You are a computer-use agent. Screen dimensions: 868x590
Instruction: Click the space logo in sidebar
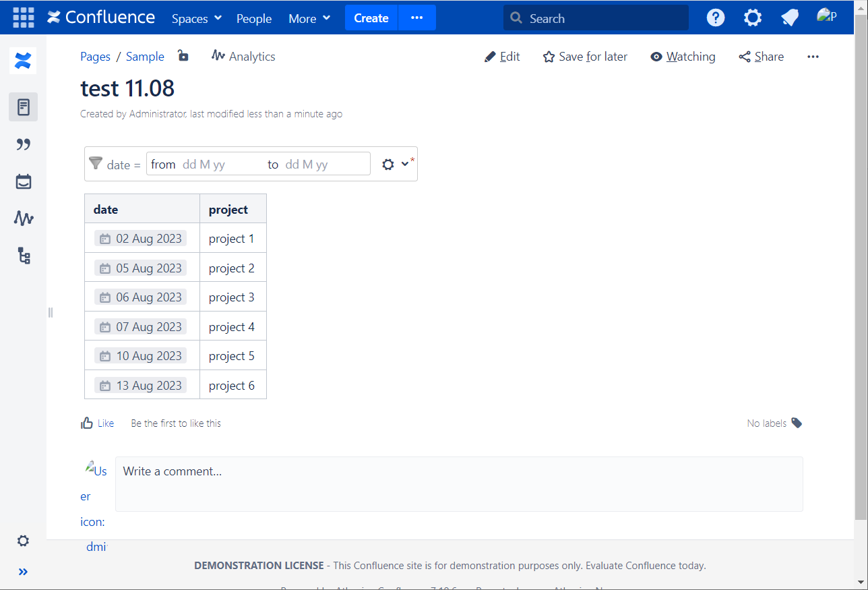pyautogui.click(x=23, y=62)
